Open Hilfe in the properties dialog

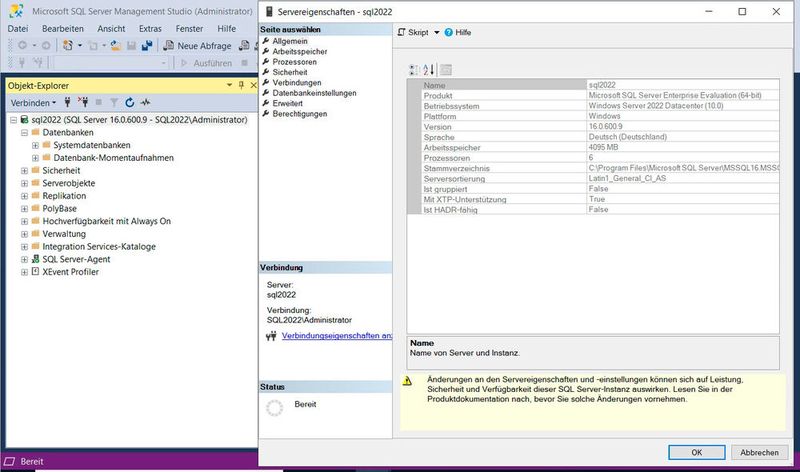pos(458,32)
